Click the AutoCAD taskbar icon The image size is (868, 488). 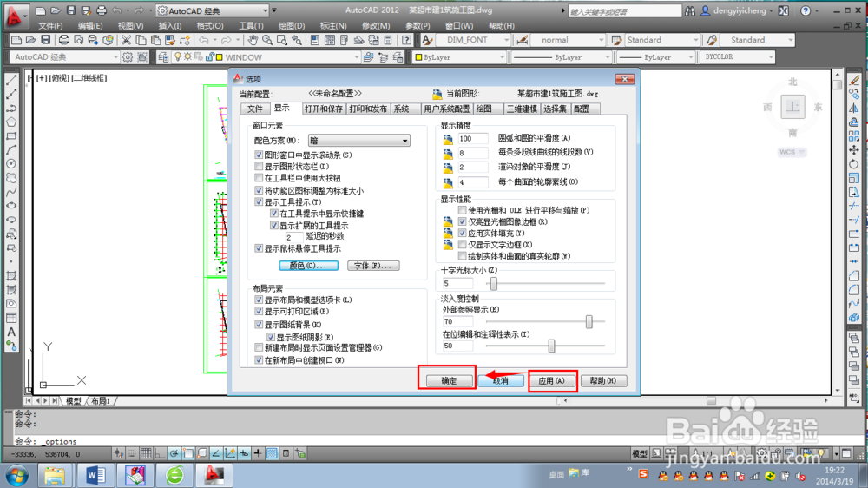214,475
